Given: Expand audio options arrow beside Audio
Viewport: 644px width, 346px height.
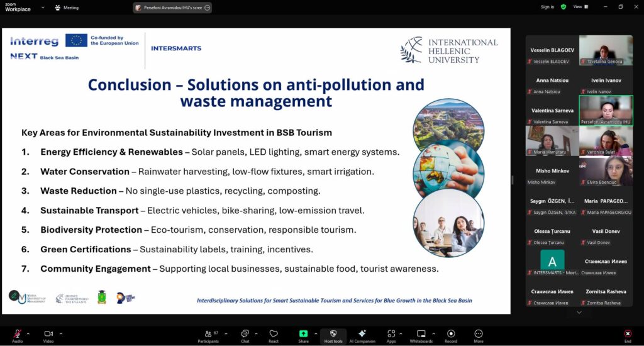Looking at the screenshot, I should coord(29,333).
